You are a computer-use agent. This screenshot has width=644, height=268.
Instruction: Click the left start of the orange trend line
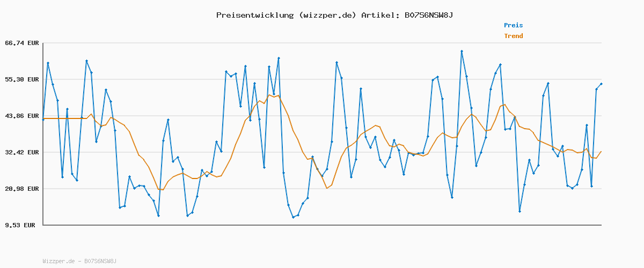[44, 118]
